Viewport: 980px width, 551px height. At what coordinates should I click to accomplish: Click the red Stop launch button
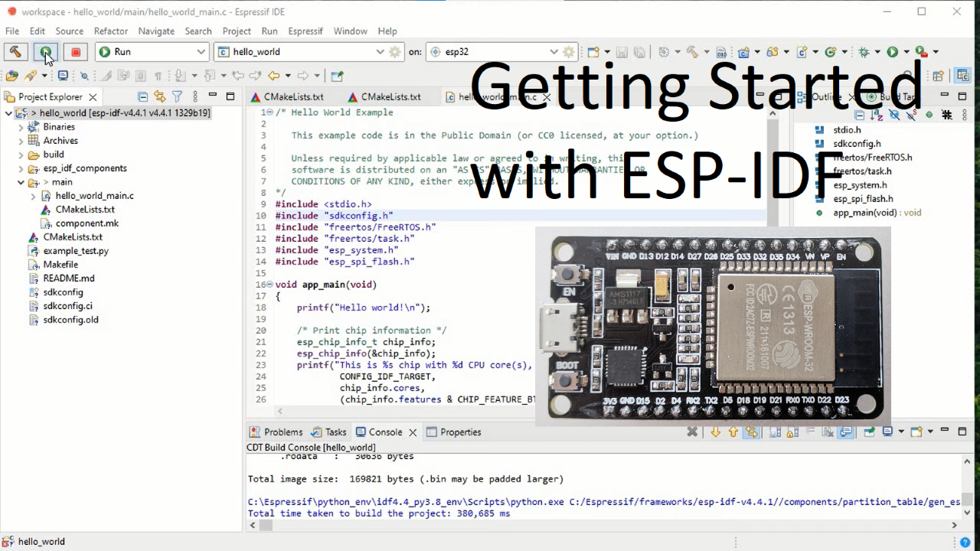tap(76, 52)
